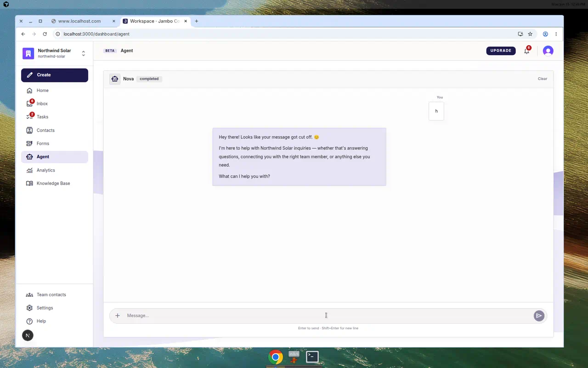
Task: Click the plus attachment icon
Action: coord(118,316)
